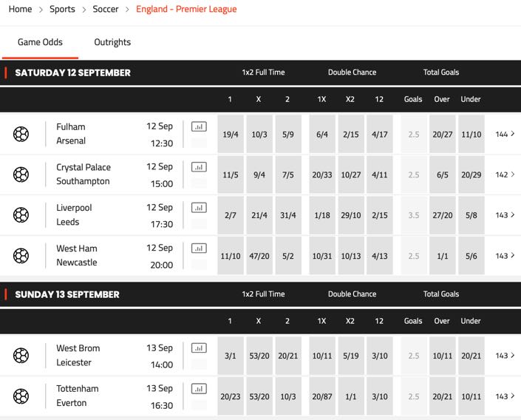Viewport: 521px width, 420px height.
Task: Pick Tottenham Everton X2 odds 1/1
Action: tap(351, 396)
